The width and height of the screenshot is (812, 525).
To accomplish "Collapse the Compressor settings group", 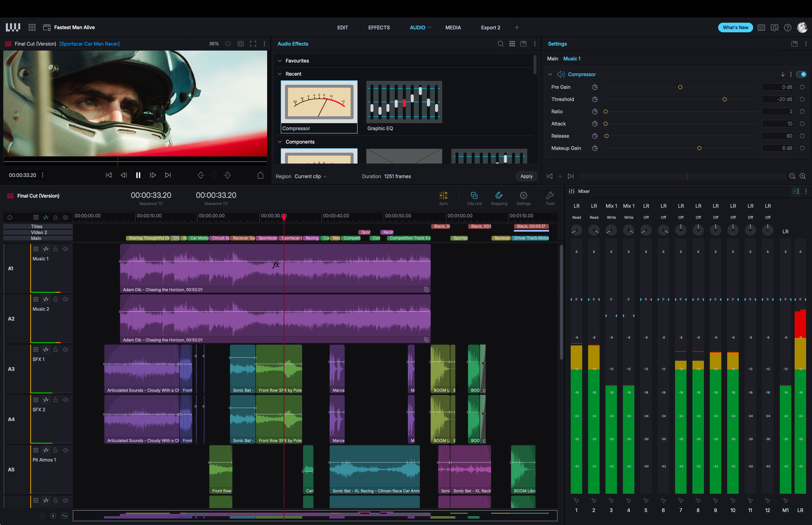I will [x=550, y=74].
